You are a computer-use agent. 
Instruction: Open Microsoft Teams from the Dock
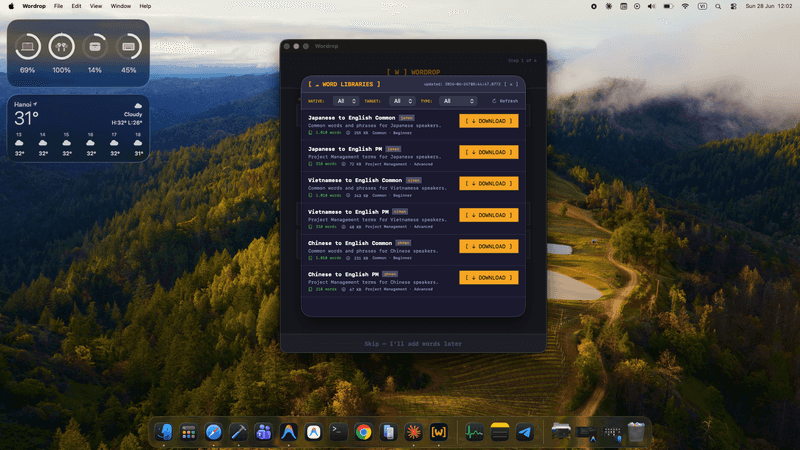point(263,432)
